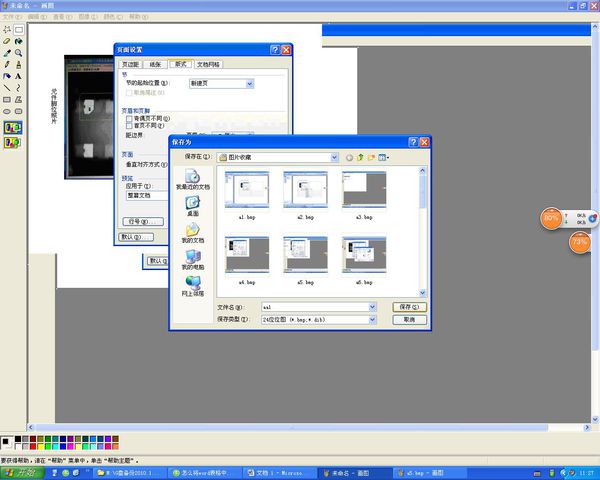Open My Documents in places bar
Image resolution: width=600 pixels, height=480 pixels.
[192, 233]
